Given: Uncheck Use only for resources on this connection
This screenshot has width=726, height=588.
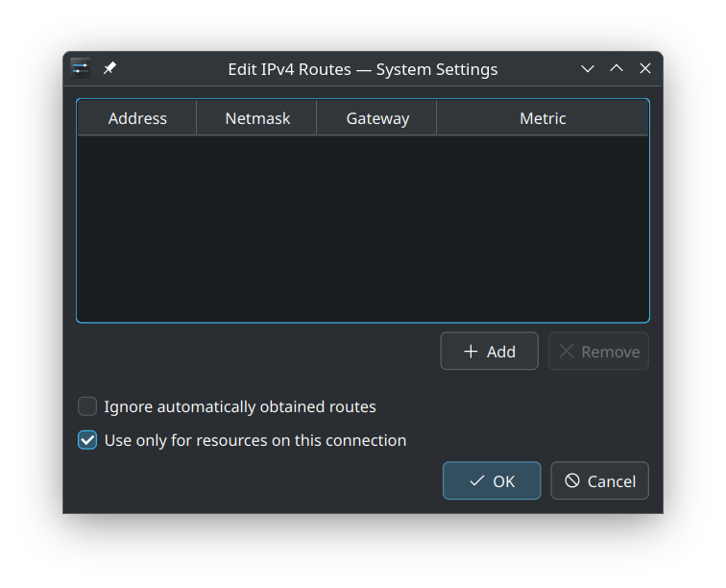Looking at the screenshot, I should coord(87,440).
